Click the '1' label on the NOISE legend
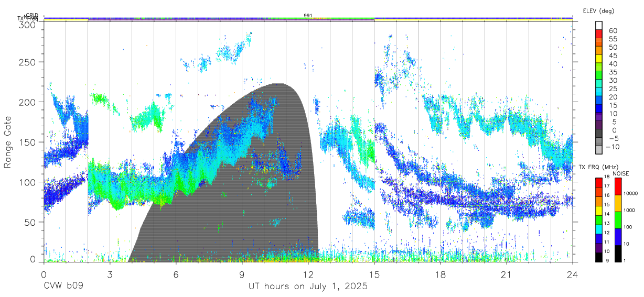644x297 pixels. 626,260
